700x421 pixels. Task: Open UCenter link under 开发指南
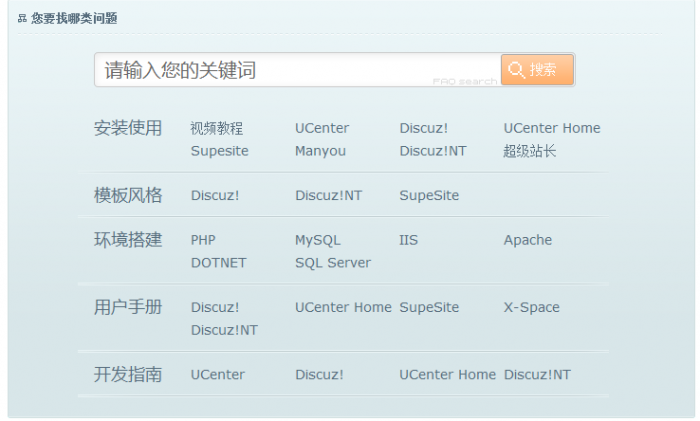click(x=217, y=375)
